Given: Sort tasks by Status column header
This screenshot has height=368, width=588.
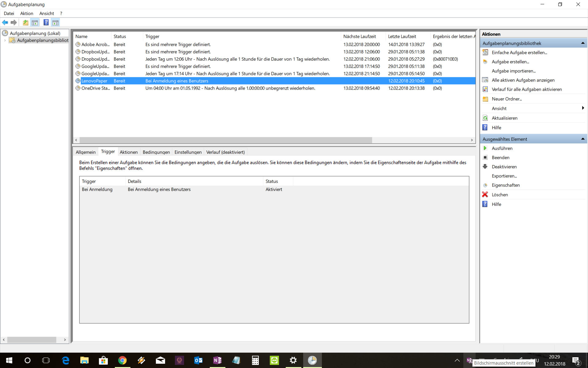Looking at the screenshot, I should coord(127,36).
